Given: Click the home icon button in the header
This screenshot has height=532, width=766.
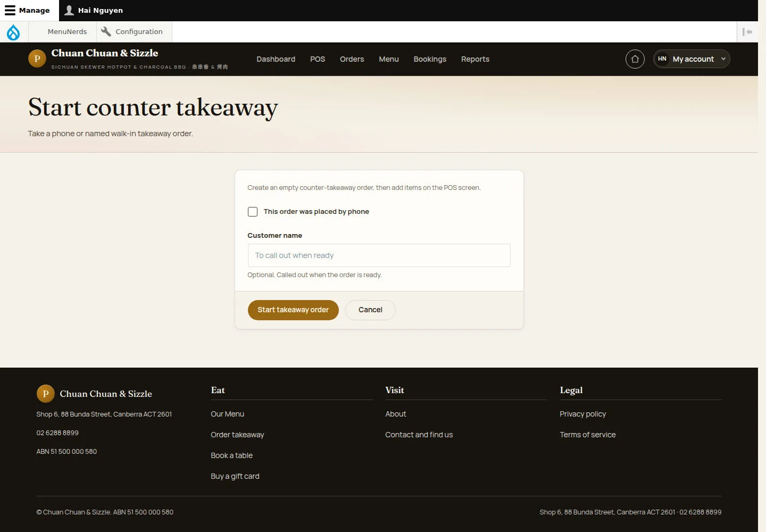Looking at the screenshot, I should click(x=635, y=59).
